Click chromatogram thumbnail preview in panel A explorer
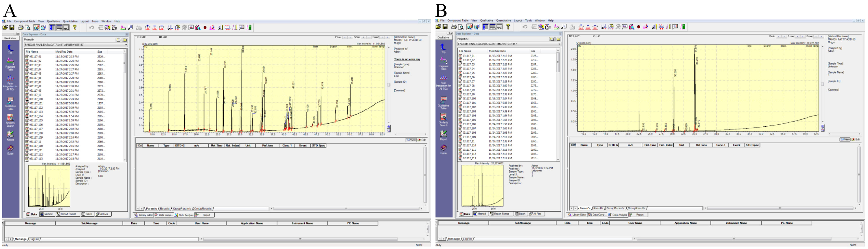868x249 pixels. coord(49,186)
